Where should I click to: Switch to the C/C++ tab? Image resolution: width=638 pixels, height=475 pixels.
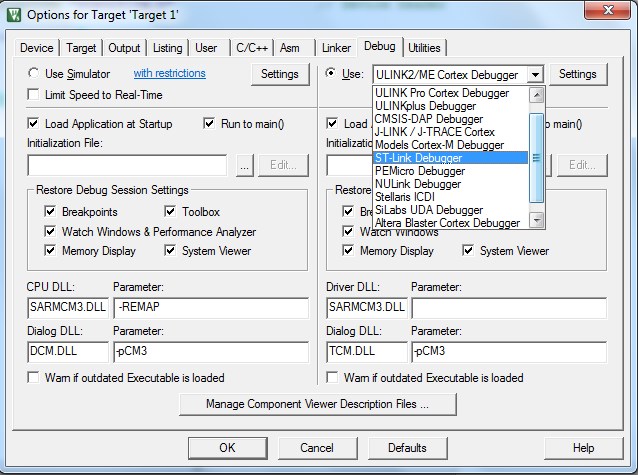[252, 48]
